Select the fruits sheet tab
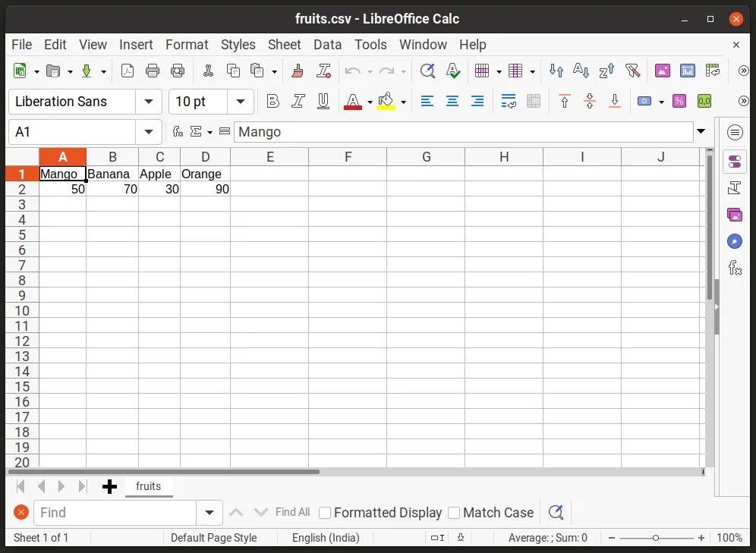756x553 pixels. pos(149,486)
